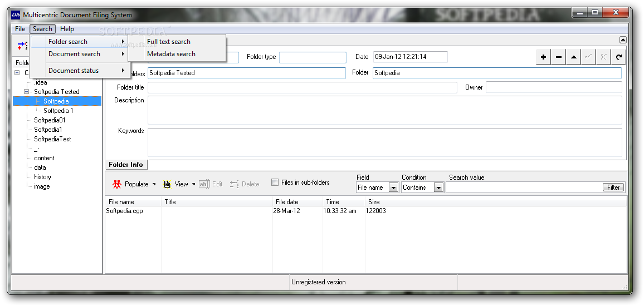This screenshot has height=306, width=644.
Task: Select the Softpedia Tested tree item
Action: (x=57, y=92)
